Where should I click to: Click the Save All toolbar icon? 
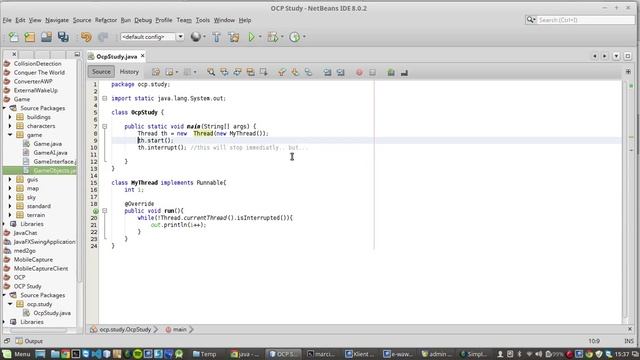click(x=63, y=37)
